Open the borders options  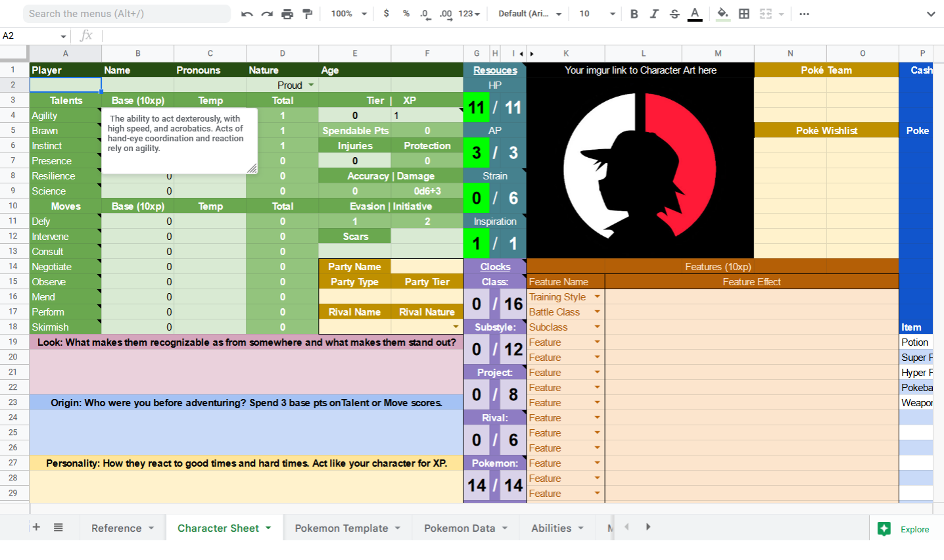[x=744, y=14]
